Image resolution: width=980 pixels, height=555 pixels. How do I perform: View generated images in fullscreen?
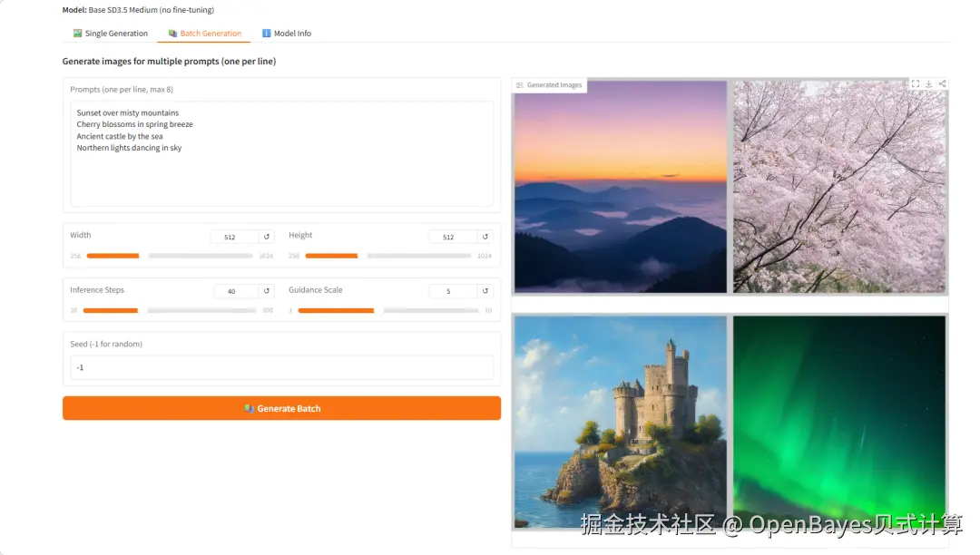point(915,83)
